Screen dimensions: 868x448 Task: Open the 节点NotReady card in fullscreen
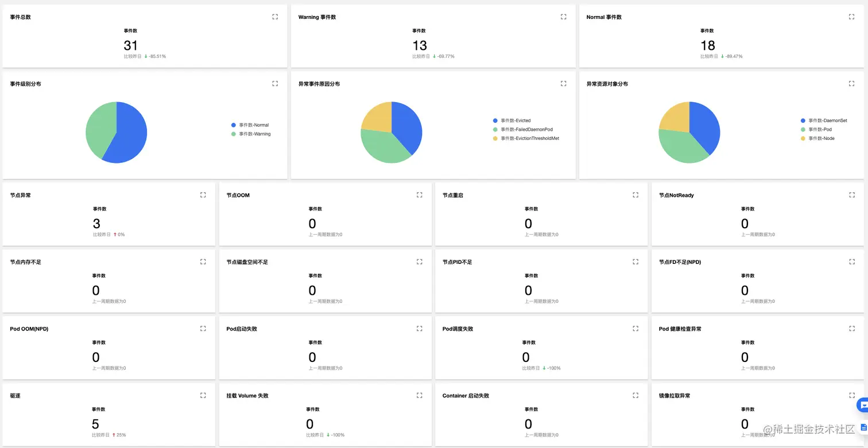click(x=851, y=195)
